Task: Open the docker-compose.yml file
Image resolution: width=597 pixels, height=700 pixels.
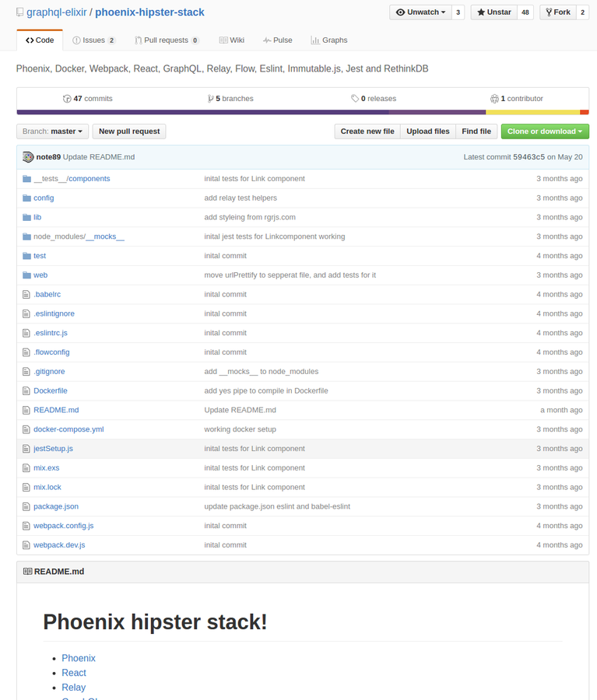Action: pos(68,429)
